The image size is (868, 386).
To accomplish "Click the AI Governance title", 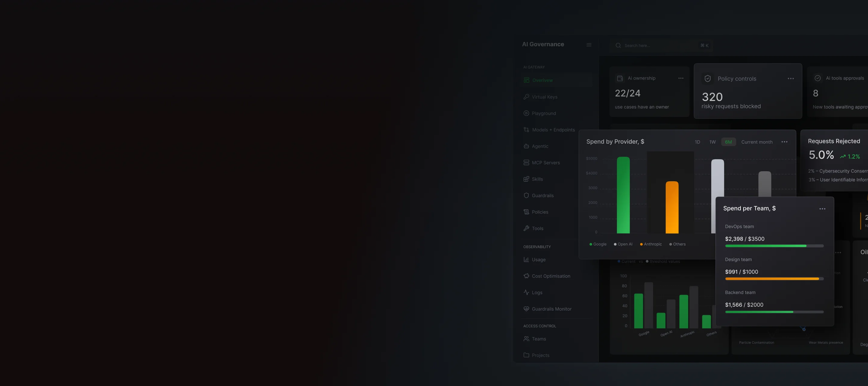I will click(543, 44).
